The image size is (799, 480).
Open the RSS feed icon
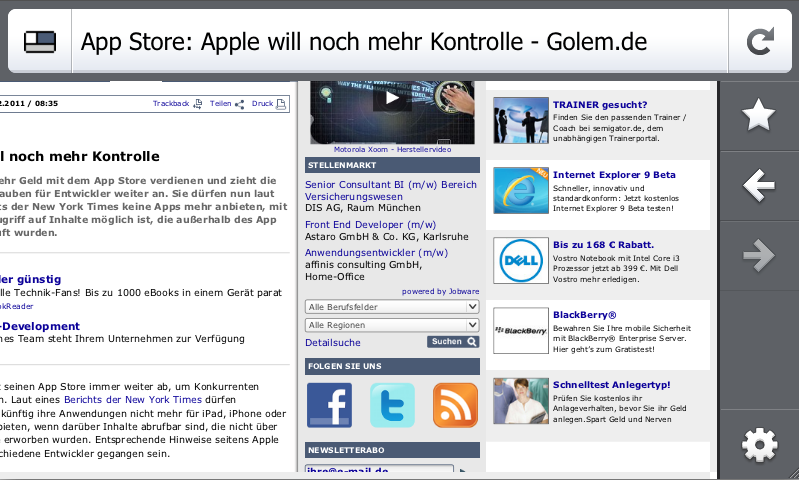click(455, 405)
